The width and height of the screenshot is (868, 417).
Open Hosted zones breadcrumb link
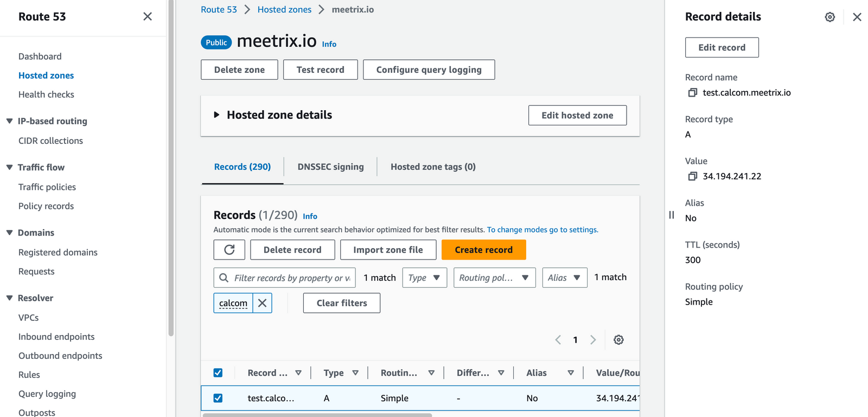click(x=284, y=10)
